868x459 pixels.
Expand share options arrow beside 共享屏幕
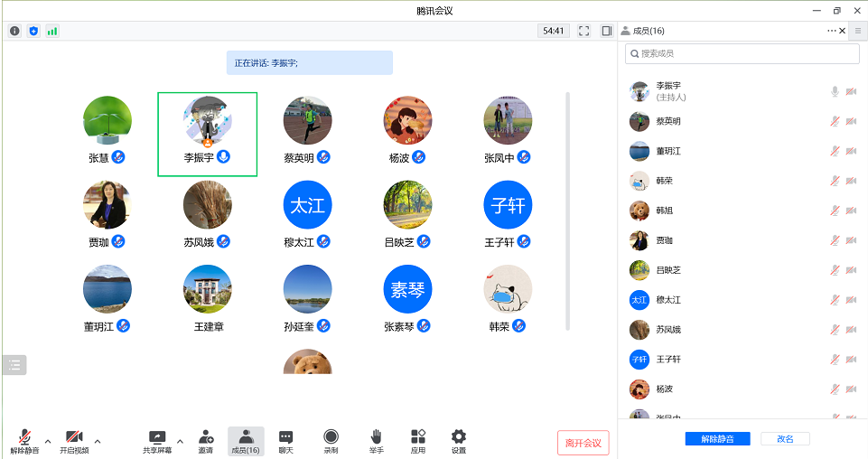click(180, 441)
